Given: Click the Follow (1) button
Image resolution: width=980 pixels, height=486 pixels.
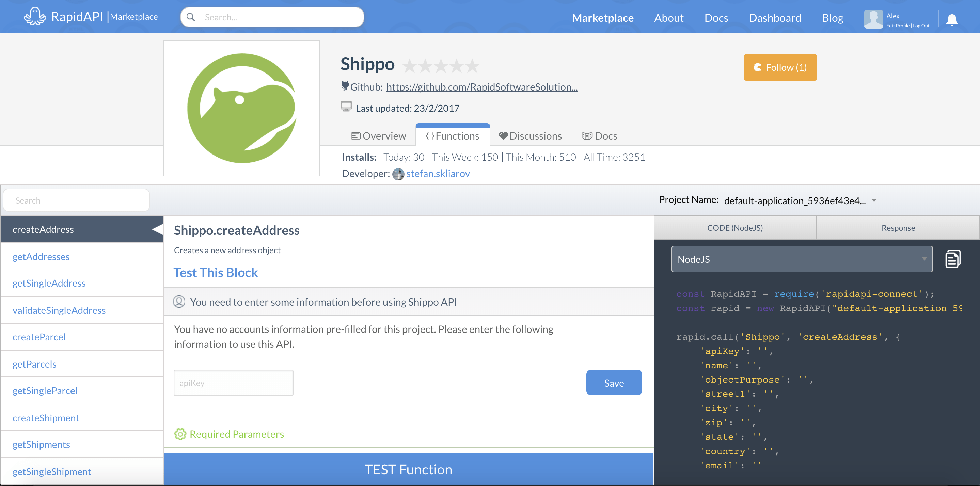Looking at the screenshot, I should [780, 67].
